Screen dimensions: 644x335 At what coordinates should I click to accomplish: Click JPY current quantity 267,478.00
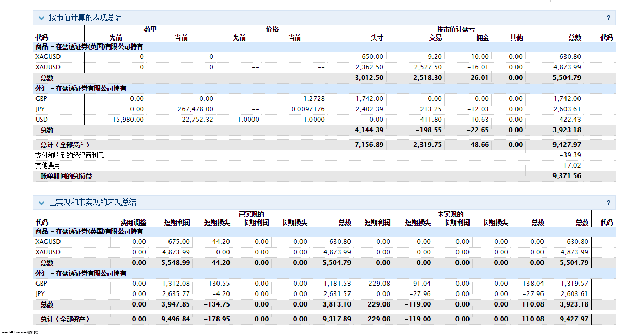tap(195, 109)
